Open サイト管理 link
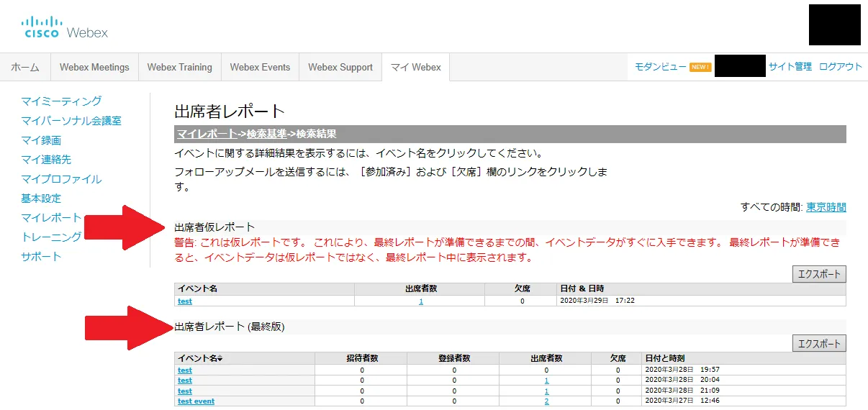 click(790, 66)
